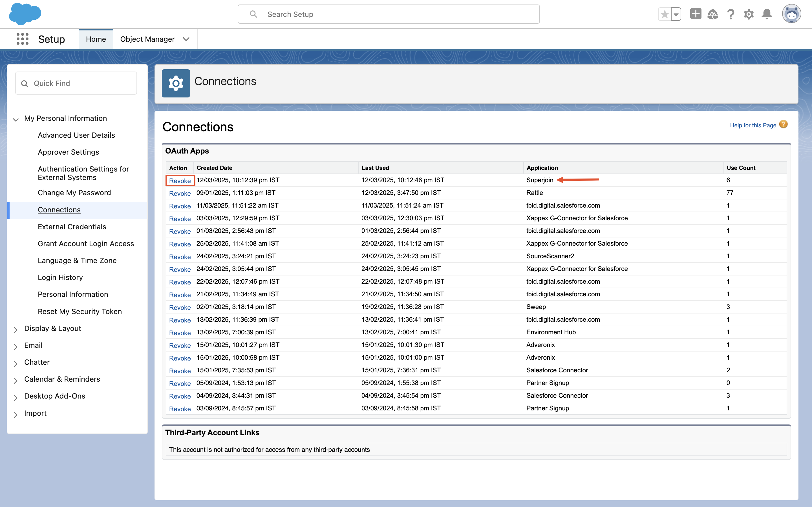This screenshot has width=812, height=507.
Task: Open the notifications bell
Action: click(767, 14)
